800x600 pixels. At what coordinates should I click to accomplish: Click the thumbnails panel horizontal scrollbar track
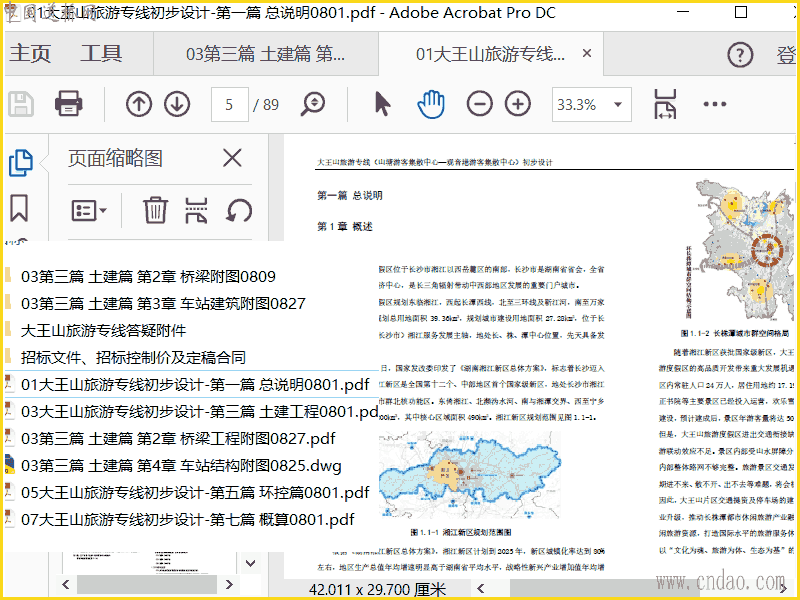coord(147,585)
